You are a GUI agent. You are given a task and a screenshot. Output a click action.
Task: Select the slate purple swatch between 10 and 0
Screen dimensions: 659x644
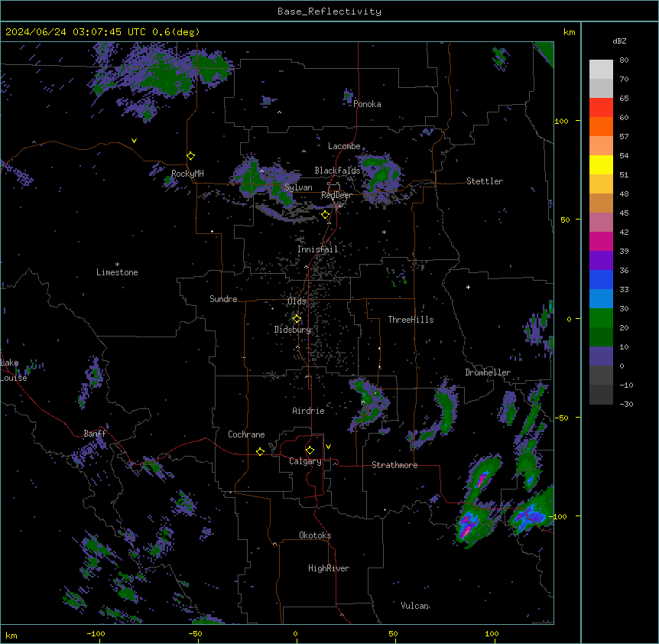(x=601, y=356)
